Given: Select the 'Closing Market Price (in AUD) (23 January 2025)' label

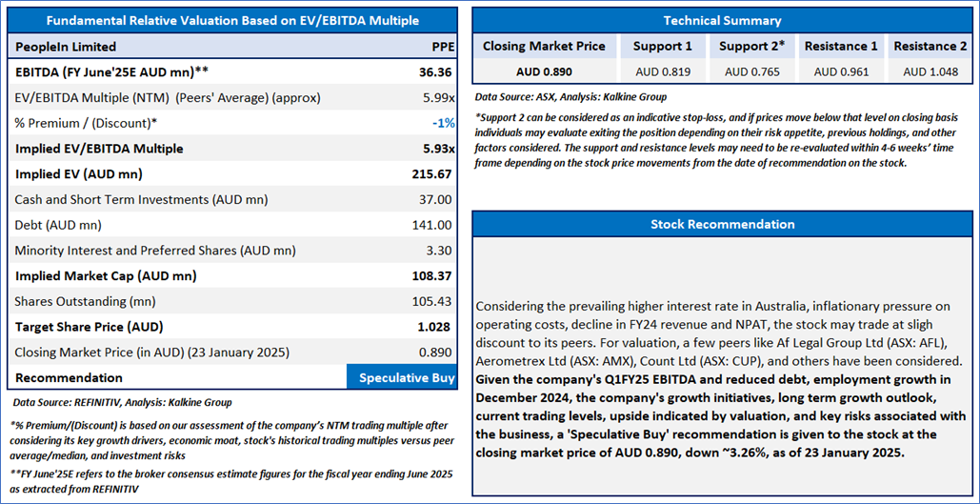Looking at the screenshot, I should point(151,353).
